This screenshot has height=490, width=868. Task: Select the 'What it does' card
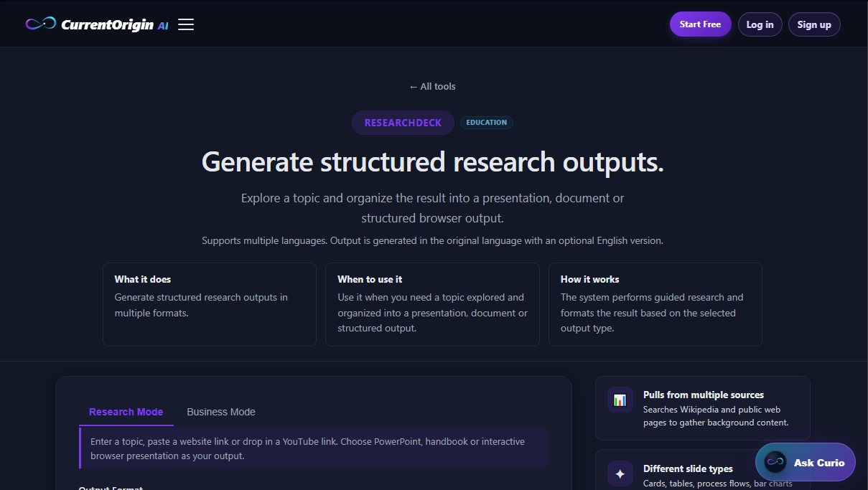tap(210, 304)
